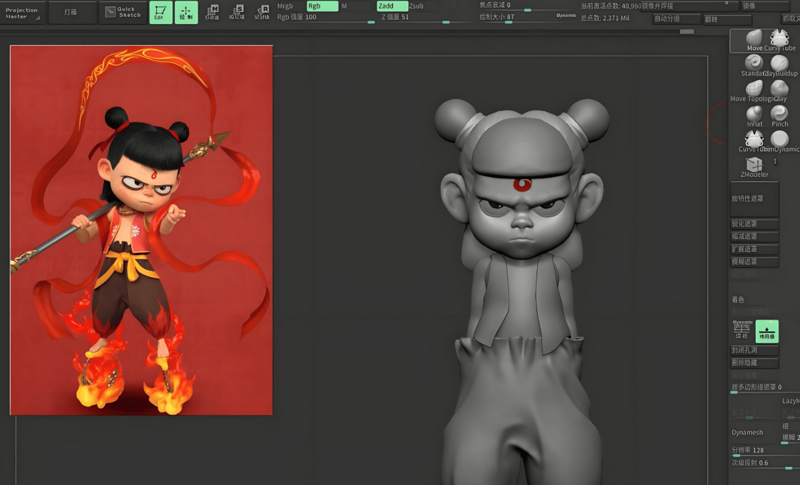Select the CurveTube brush above ZModeler
The width and height of the screenshot is (800, 485).
(754, 141)
